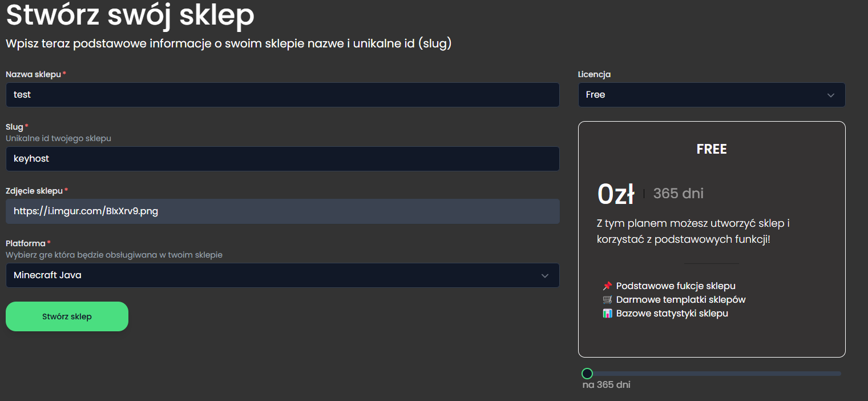Image resolution: width=868 pixels, height=401 pixels.
Task: Click the 0zł price in the plan card
Action: tap(616, 194)
